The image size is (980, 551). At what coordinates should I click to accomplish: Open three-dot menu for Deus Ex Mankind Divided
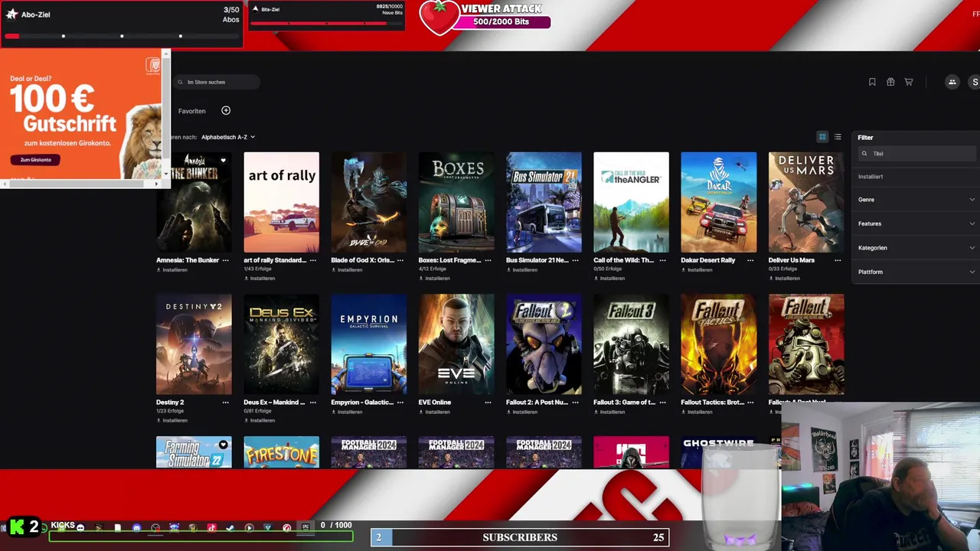pyautogui.click(x=312, y=403)
